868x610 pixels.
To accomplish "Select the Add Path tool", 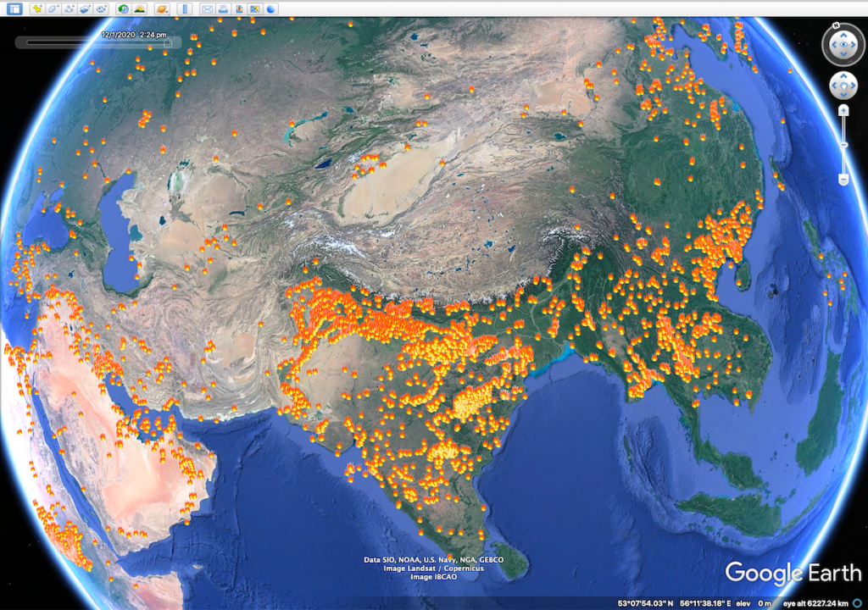I will [x=70, y=8].
